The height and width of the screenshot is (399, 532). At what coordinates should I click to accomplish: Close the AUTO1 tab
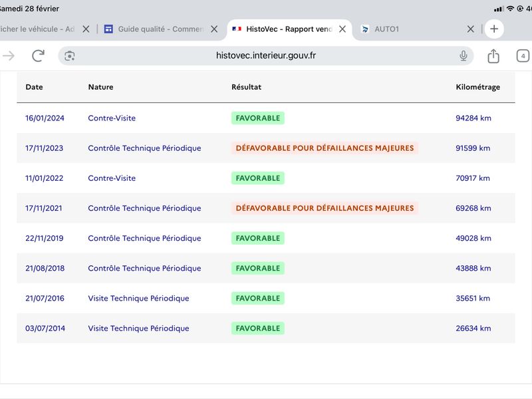click(x=470, y=29)
